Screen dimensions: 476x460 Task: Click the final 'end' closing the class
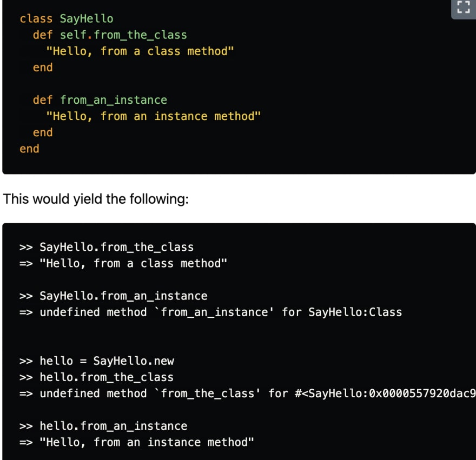click(29, 149)
